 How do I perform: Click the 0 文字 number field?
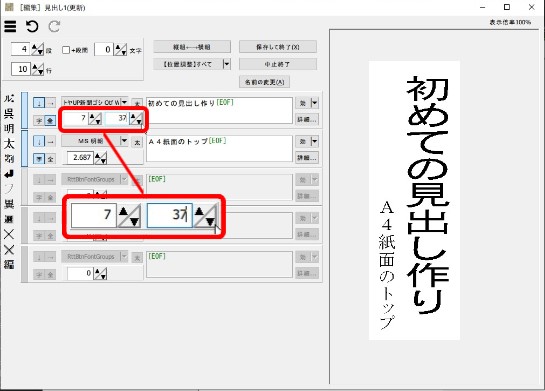coord(104,49)
